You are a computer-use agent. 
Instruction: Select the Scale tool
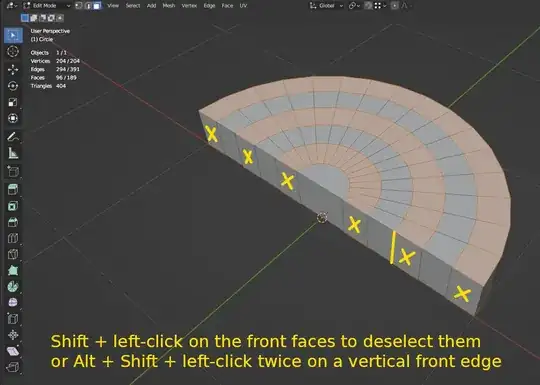[x=13, y=102]
